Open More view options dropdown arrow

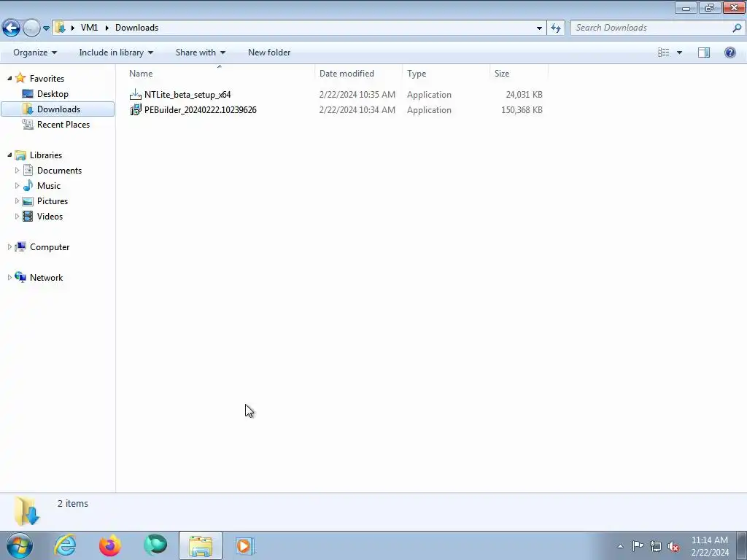coord(679,52)
